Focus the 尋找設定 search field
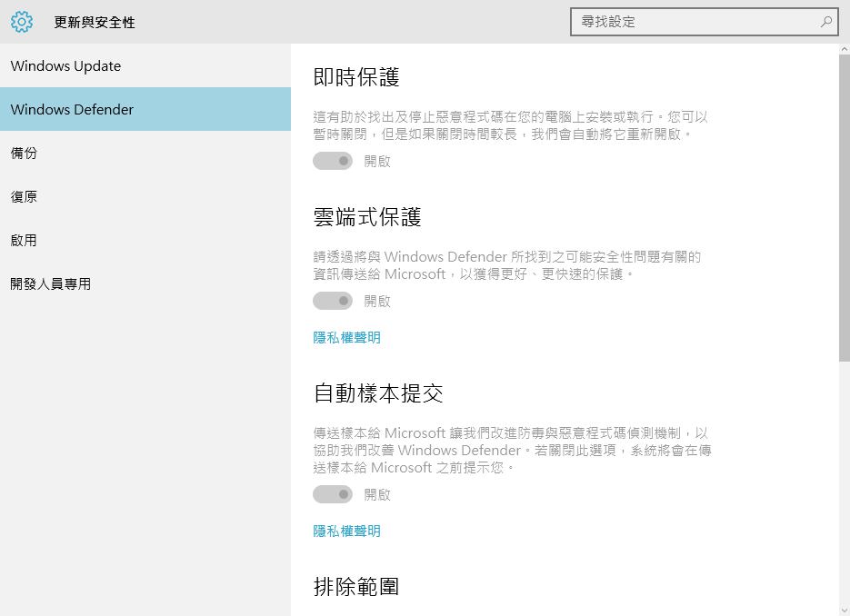Image resolution: width=850 pixels, height=616 pixels. (x=705, y=22)
